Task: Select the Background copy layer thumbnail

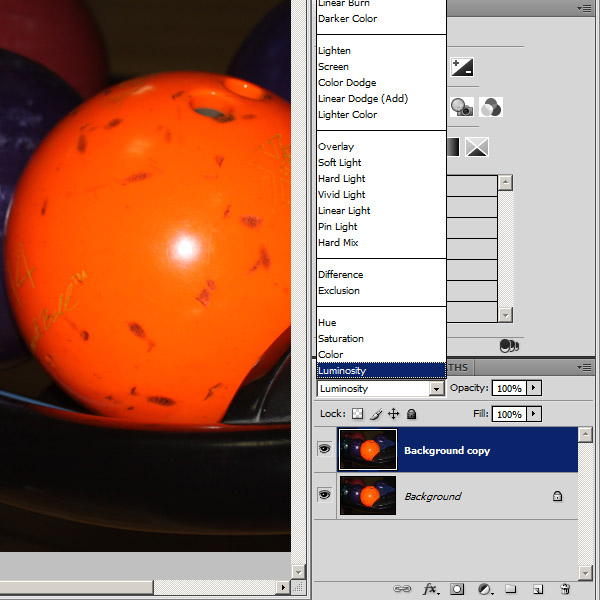Action: point(368,449)
